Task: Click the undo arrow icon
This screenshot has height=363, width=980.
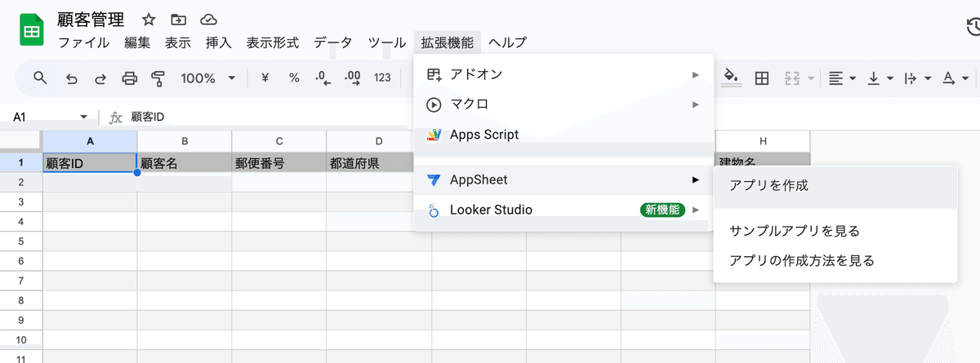Action: pos(72,78)
